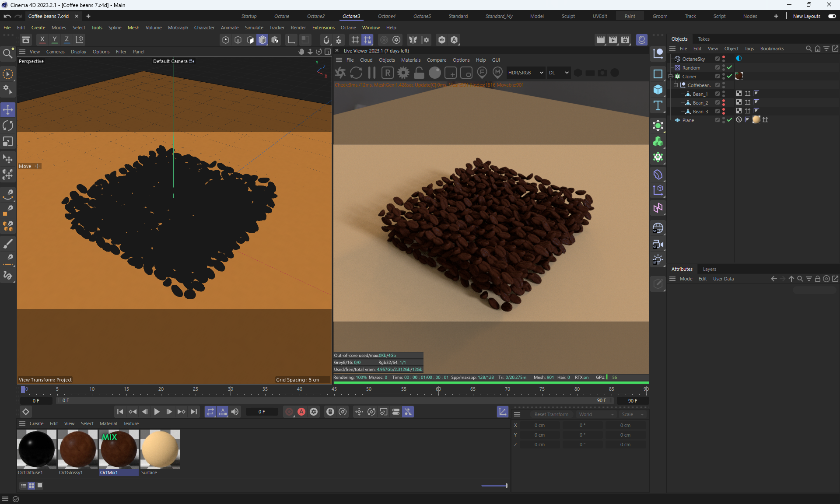Click Octane render settings gear icon

(x=403, y=73)
